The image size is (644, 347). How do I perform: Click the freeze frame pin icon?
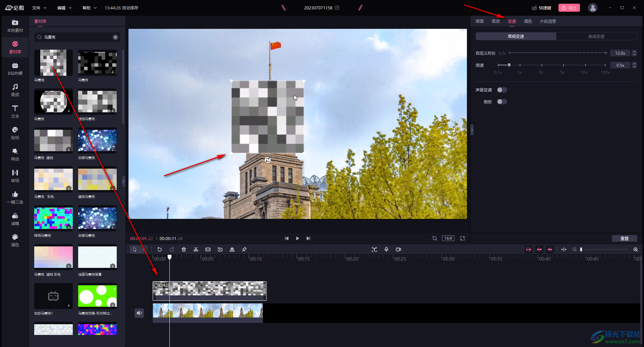click(x=244, y=249)
